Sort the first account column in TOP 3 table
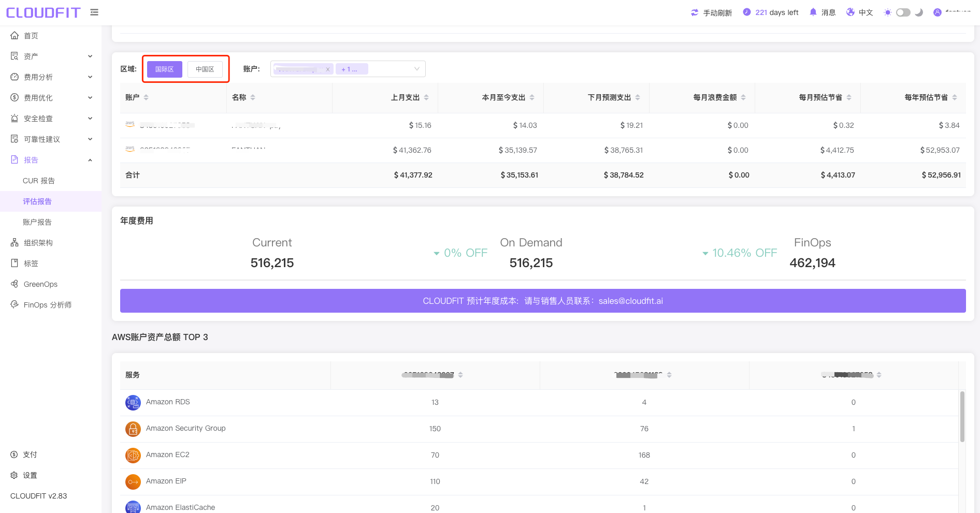Viewport: 980px width, 513px height. 460,375
